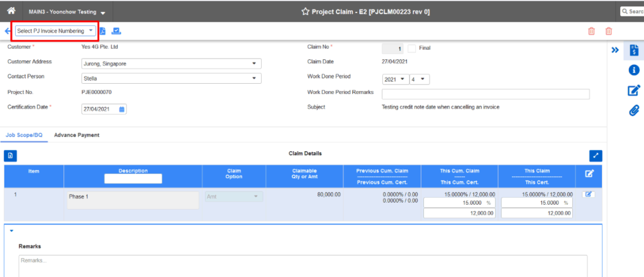This screenshot has width=644, height=277.
Task: Click the Excel export icon above table
Action: (x=10, y=155)
